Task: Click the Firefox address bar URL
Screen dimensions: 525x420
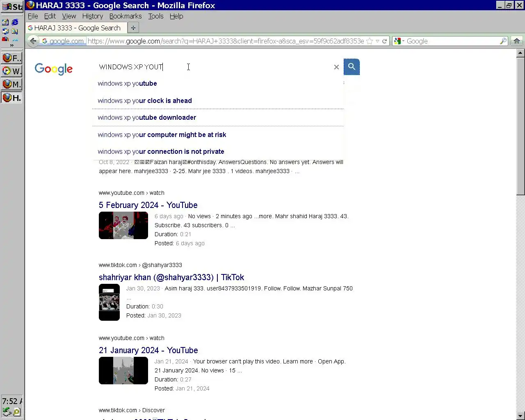Action: click(x=226, y=41)
